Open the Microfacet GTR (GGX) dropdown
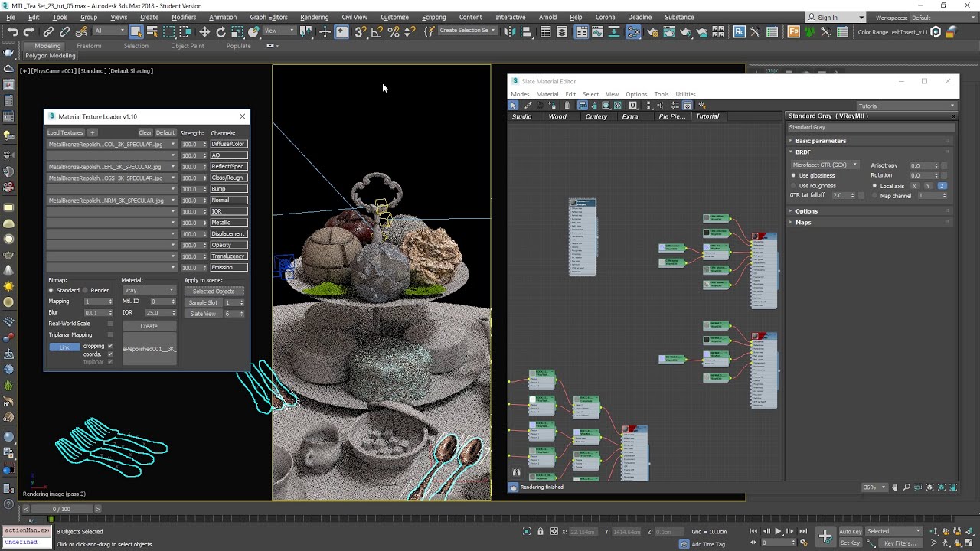This screenshot has width=980, height=551. 855,165
